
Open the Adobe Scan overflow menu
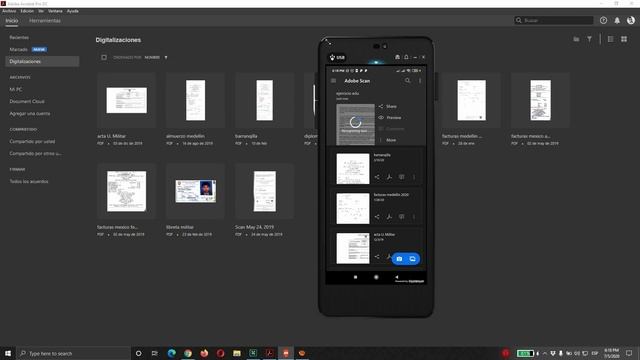point(420,81)
